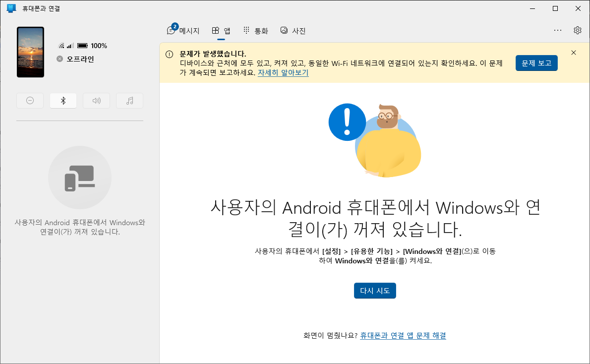590x364 pixels.
Task: Click the phone wallpaper thumbnail
Action: point(30,52)
